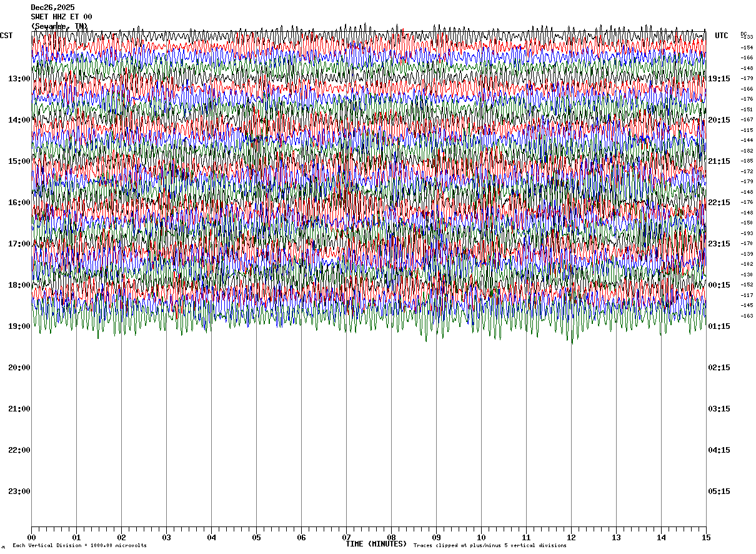Select DC offset value -117
756x554 pixels.
[747, 295]
